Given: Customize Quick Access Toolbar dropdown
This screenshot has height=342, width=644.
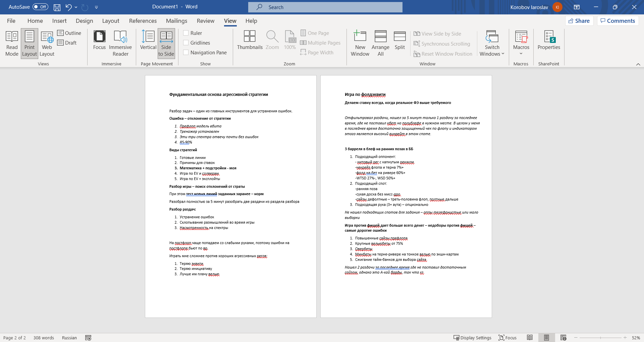Looking at the screenshot, I should (96, 7).
